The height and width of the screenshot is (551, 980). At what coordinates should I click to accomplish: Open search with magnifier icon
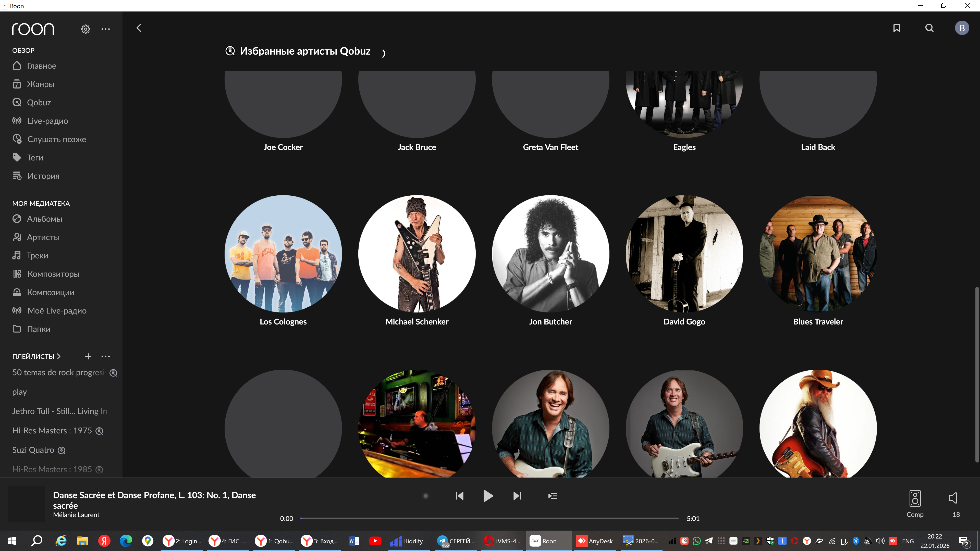coord(929,28)
